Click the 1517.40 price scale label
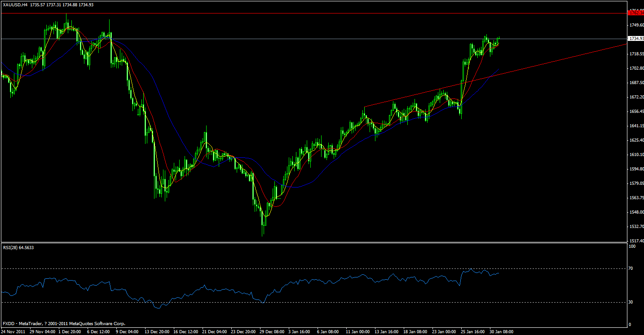 coord(636,240)
